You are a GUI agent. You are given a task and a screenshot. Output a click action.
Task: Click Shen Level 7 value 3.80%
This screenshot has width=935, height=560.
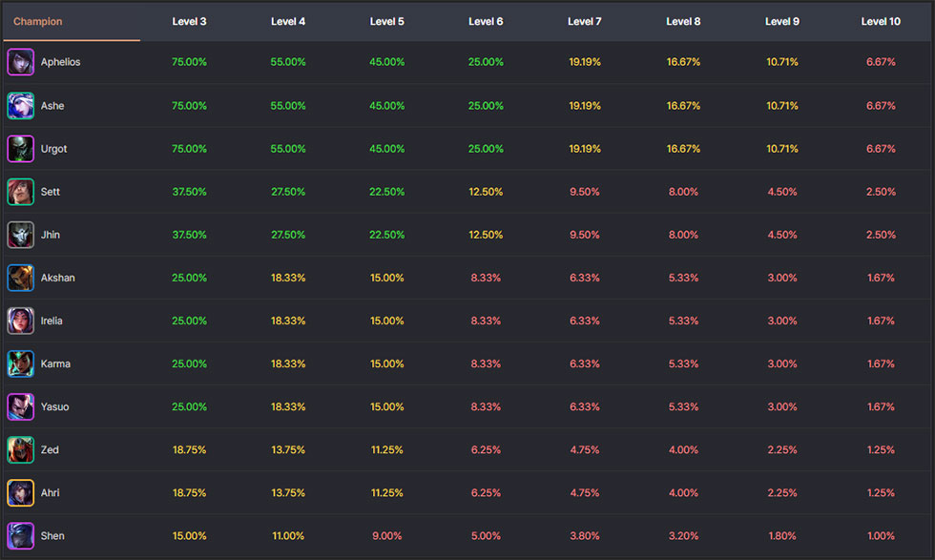coord(584,535)
